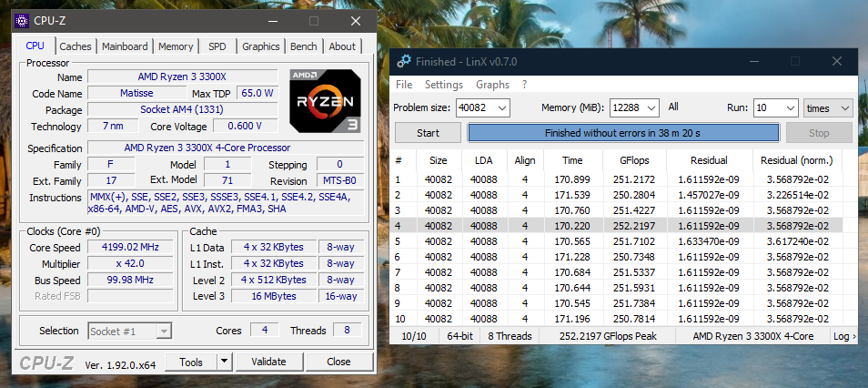
Task: Click the Finished without errors progress bar
Action: click(x=623, y=133)
